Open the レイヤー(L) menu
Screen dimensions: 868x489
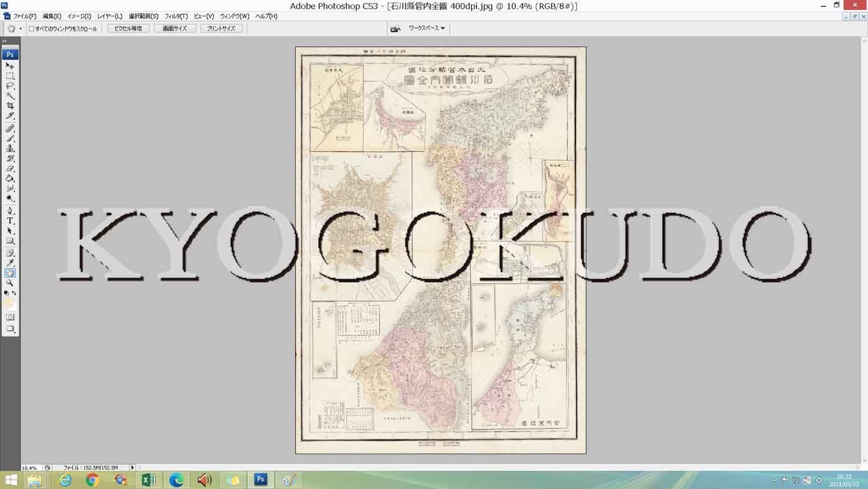click(x=110, y=16)
